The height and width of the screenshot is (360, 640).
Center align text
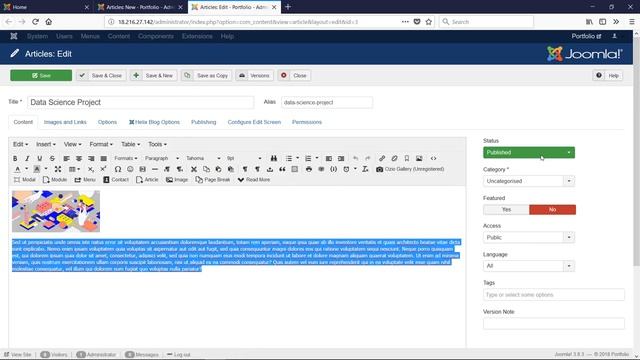[79, 158]
